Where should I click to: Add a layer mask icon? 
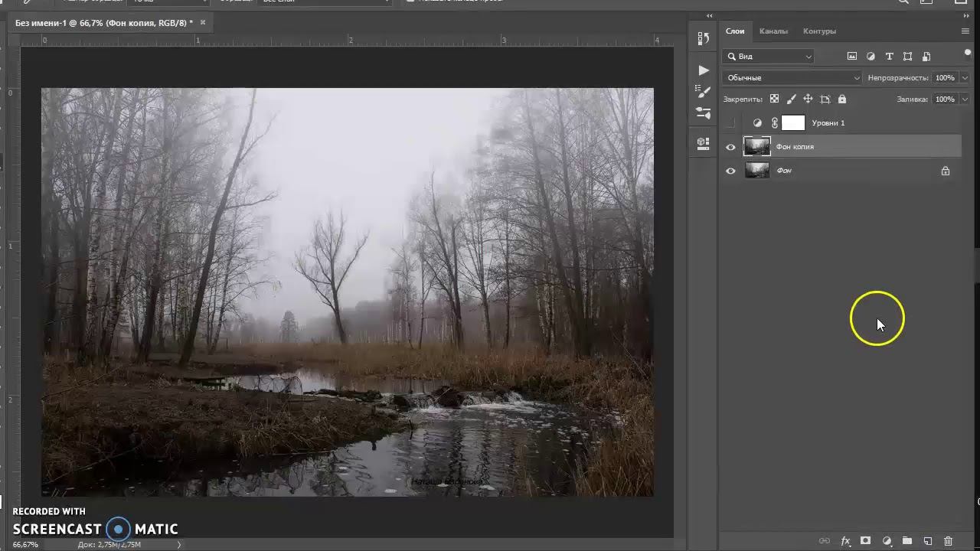(x=865, y=541)
